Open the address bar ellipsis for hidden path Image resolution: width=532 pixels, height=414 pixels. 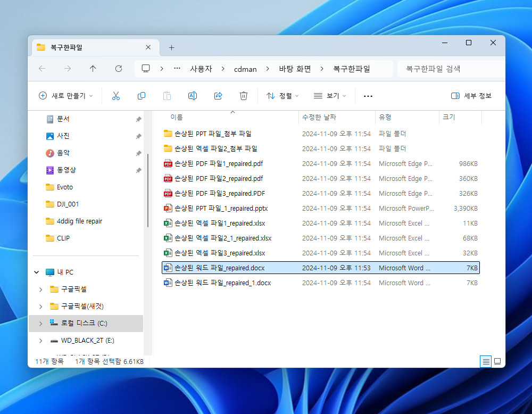[x=177, y=69]
